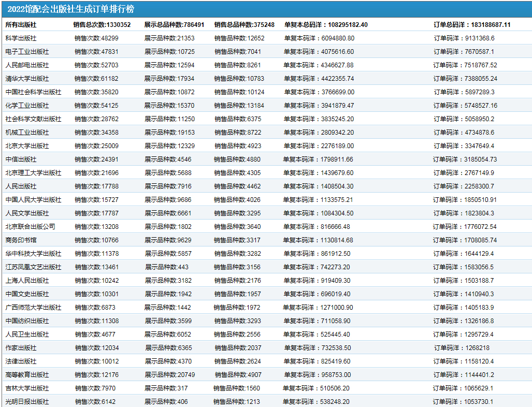
Task: Click the 科学出版社 publisher name
Action: [x=21, y=38]
